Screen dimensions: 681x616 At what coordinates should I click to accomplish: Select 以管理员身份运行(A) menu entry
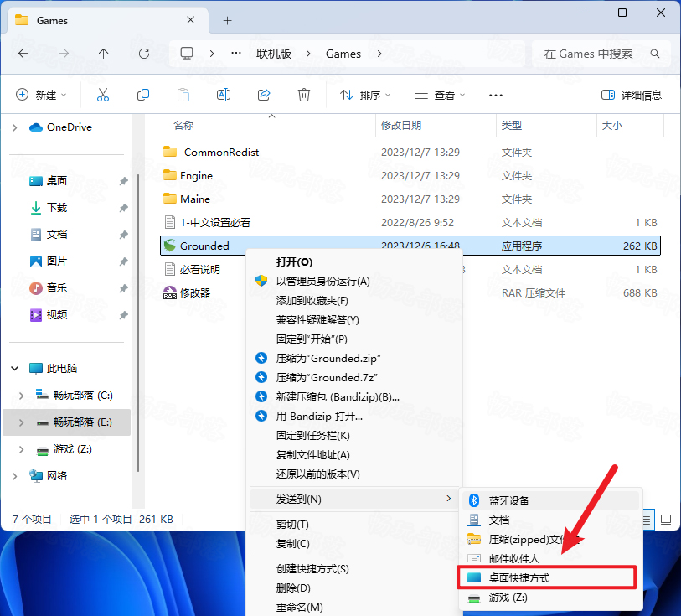[354, 281]
